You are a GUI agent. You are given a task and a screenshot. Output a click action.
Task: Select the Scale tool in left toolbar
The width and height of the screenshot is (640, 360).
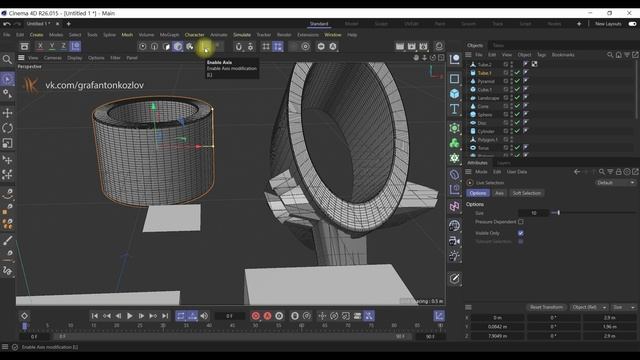point(7,143)
